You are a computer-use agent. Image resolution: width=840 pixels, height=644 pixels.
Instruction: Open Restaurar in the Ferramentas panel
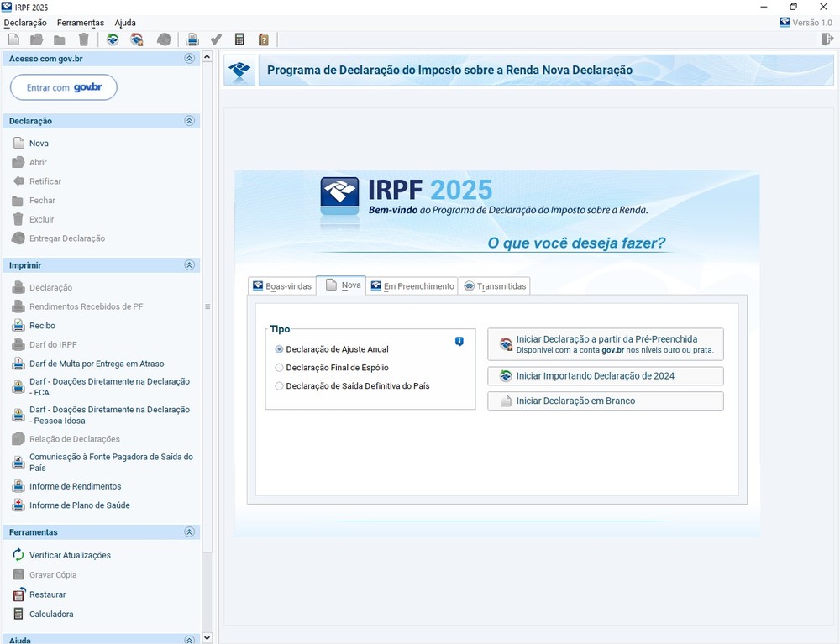47,594
